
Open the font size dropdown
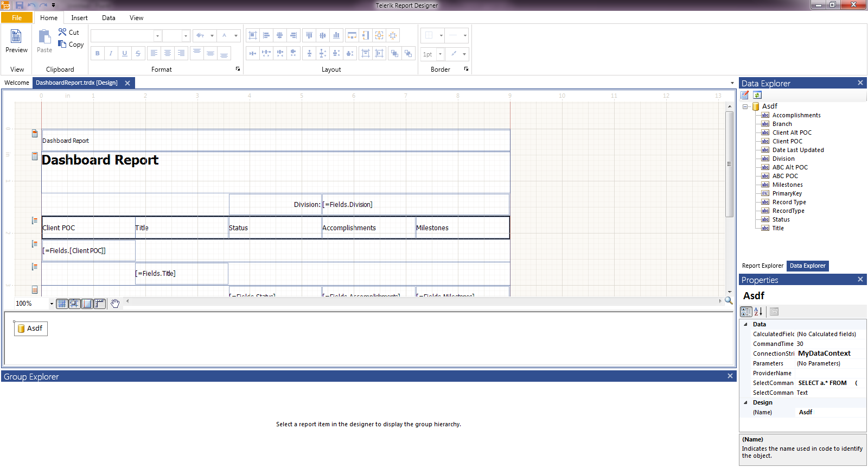pos(186,36)
